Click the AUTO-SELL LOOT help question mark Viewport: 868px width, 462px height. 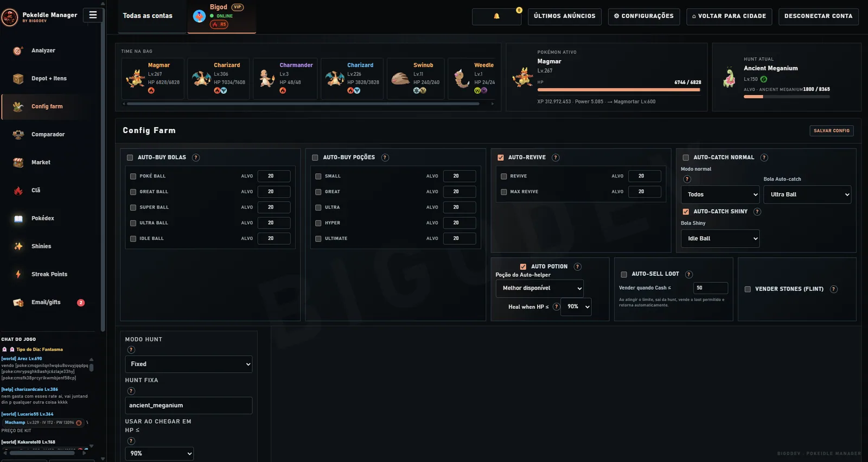688,274
